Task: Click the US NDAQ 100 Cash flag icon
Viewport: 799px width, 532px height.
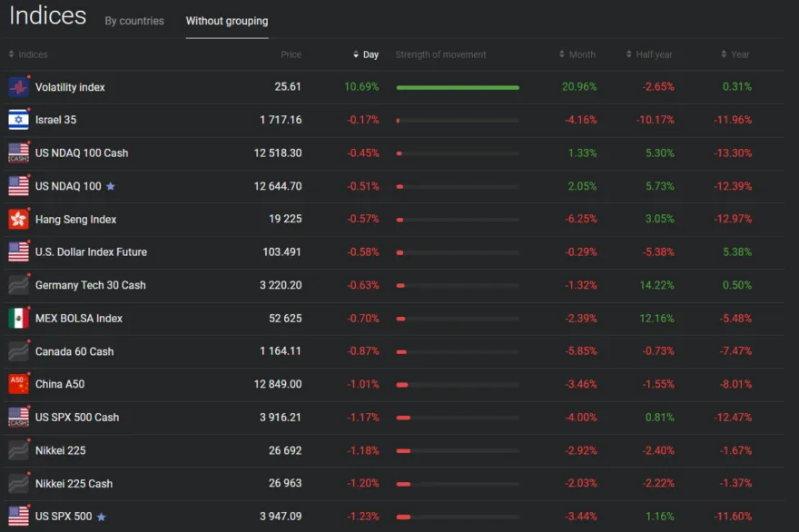Action: click(x=18, y=153)
